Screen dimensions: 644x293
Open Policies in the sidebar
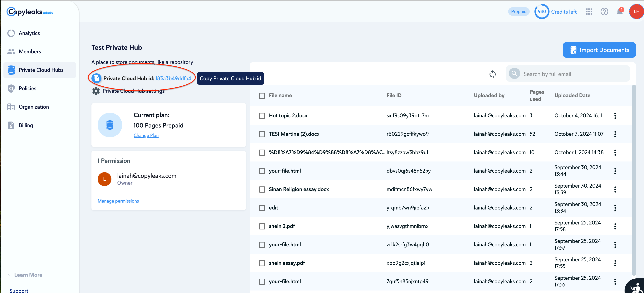pyautogui.click(x=40, y=89)
